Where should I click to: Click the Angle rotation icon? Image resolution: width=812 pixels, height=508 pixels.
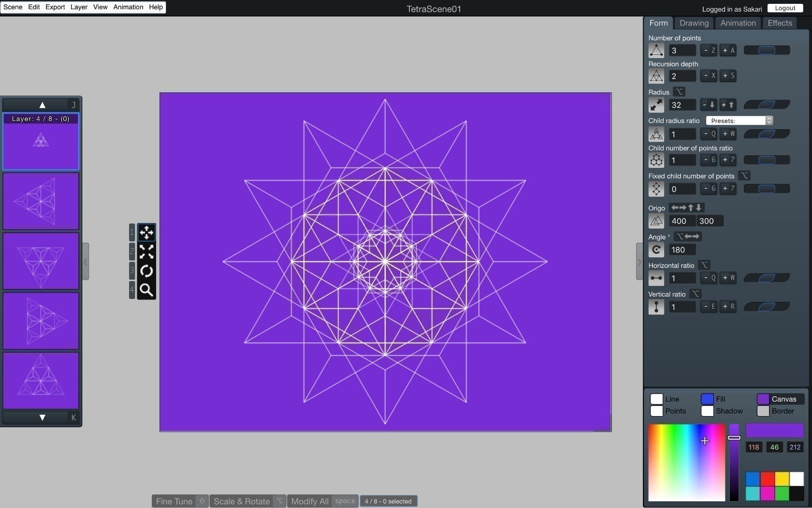[x=656, y=250]
